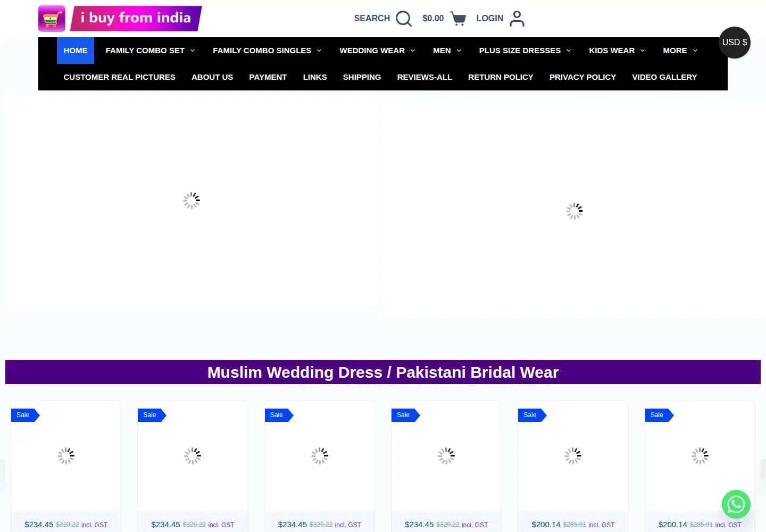Click the LOGIN text link
This screenshot has width=766, height=532.
[490, 19]
